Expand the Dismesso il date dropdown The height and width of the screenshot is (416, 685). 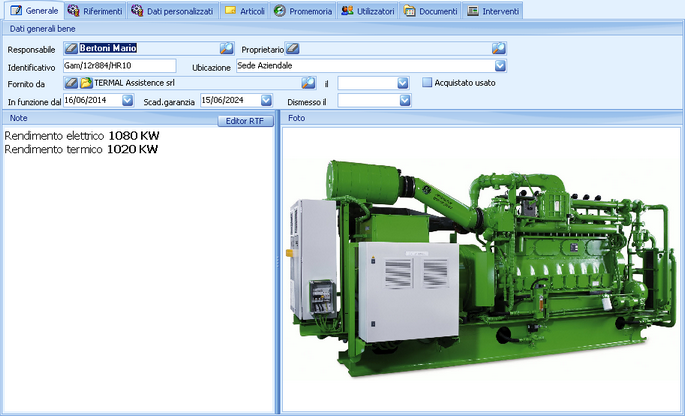click(405, 100)
